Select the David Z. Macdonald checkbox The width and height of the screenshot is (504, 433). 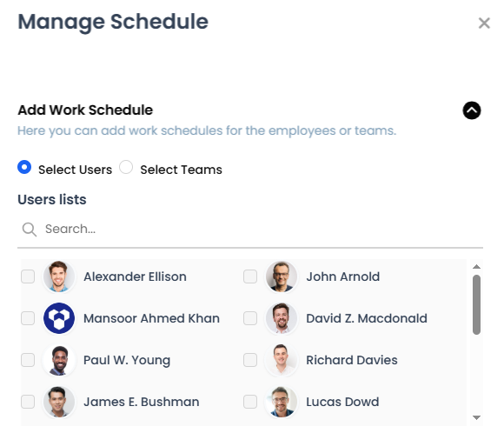point(250,318)
